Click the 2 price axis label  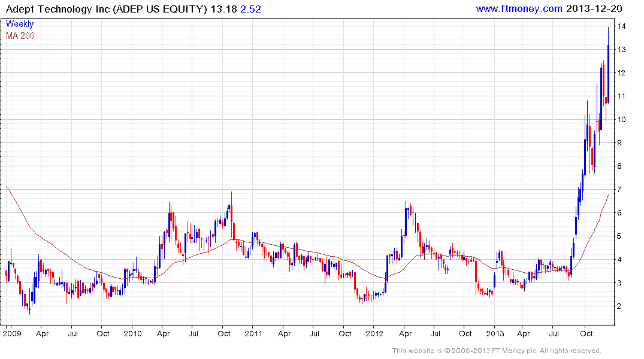(619, 306)
